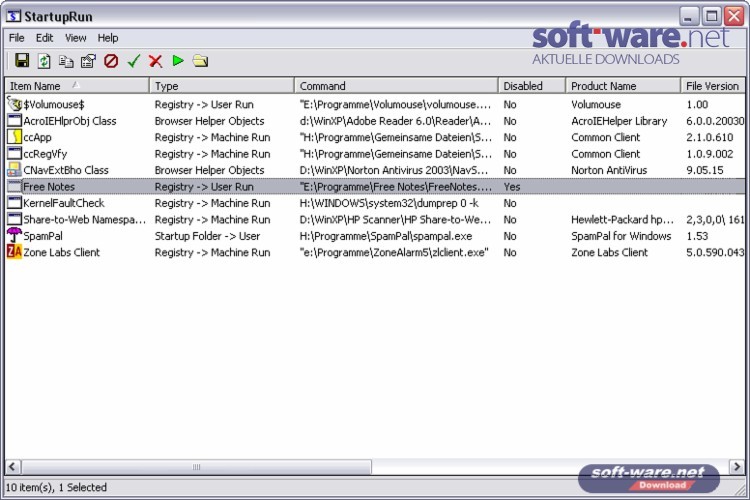This screenshot has width=750, height=500.
Task: Click the red X Delete icon
Action: (155, 61)
